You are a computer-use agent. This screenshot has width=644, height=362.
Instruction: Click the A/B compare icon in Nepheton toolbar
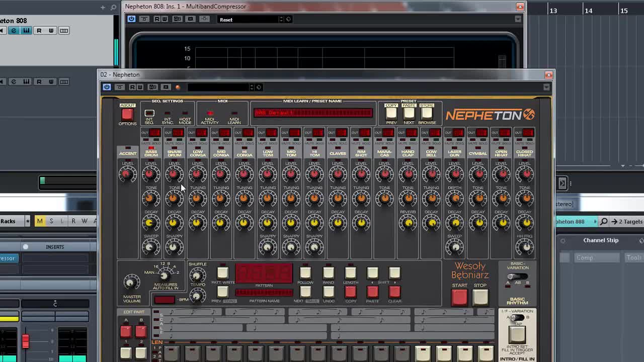pyautogui.click(x=152, y=87)
